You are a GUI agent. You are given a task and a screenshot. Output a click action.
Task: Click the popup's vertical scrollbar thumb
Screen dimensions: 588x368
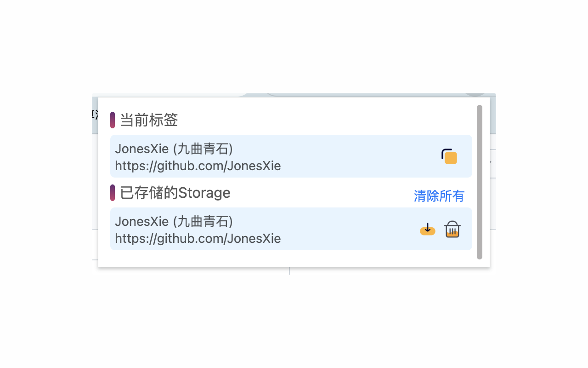click(480, 182)
